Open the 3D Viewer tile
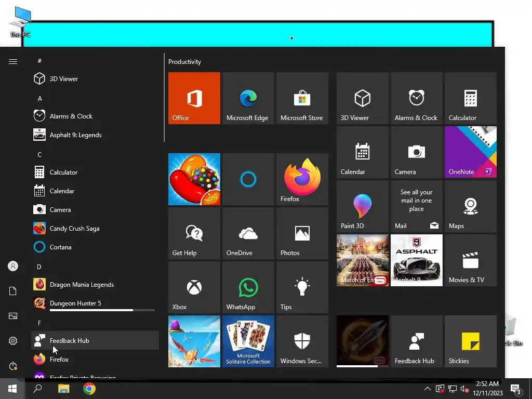This screenshot has height=399, width=532. tap(362, 98)
